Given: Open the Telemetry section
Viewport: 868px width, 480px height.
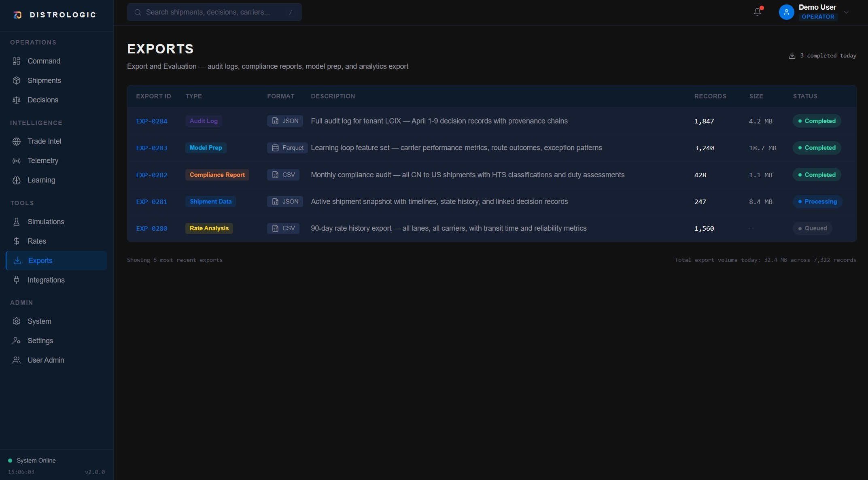Looking at the screenshot, I should tap(56, 161).
